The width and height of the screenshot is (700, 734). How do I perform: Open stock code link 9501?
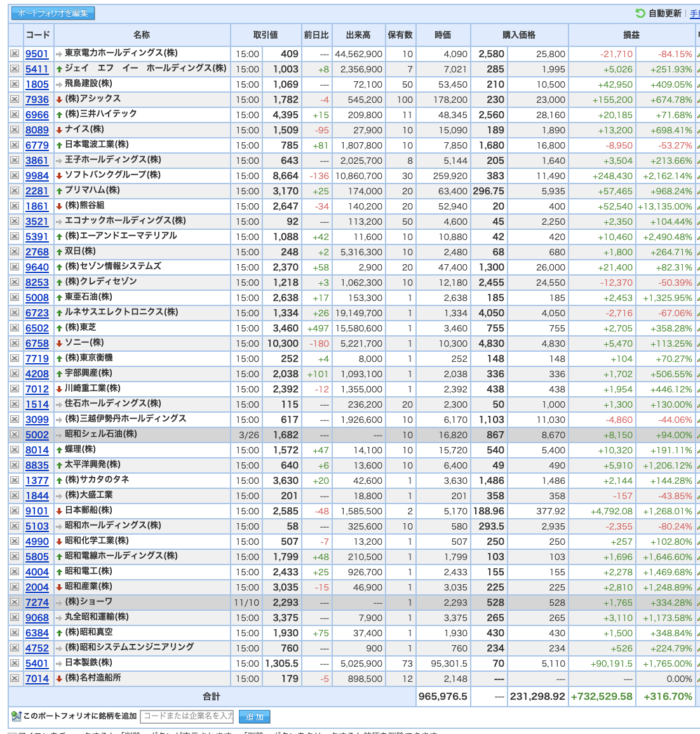coord(37,54)
